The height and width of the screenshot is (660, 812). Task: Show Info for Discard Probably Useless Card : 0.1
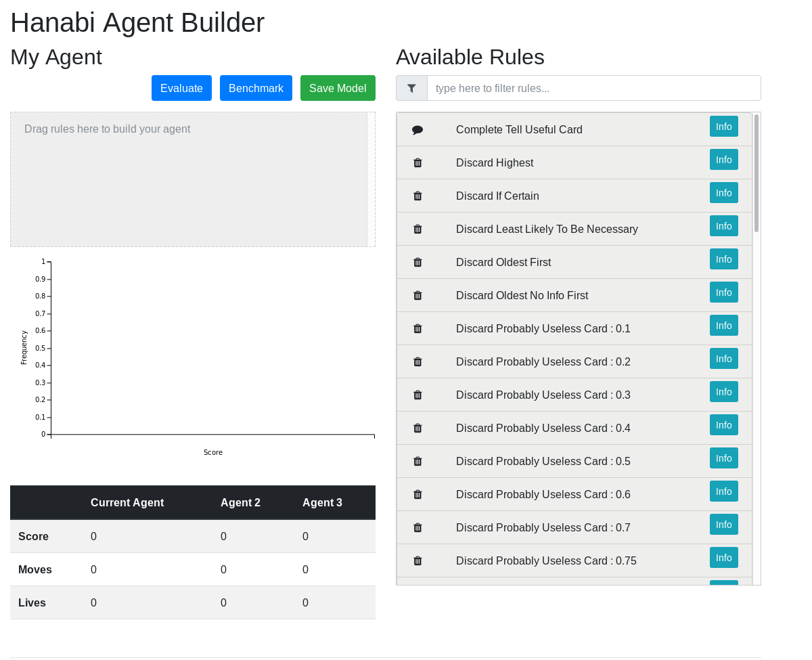click(724, 325)
